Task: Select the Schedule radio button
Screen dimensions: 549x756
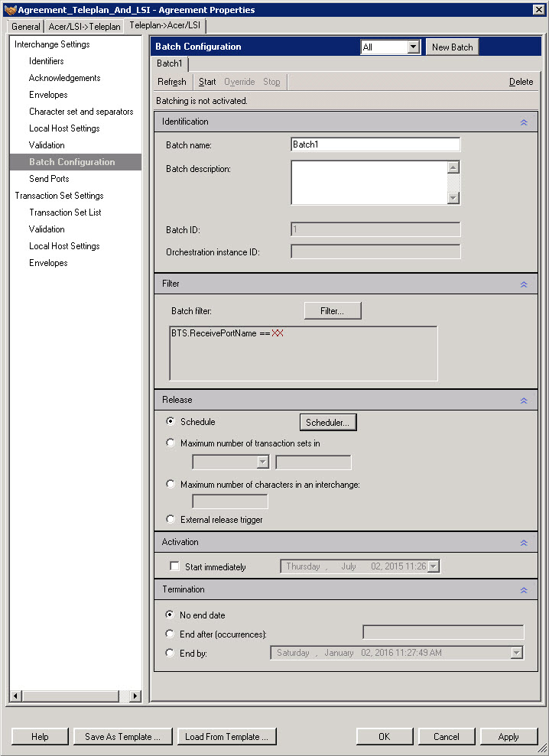Action: click(x=170, y=421)
